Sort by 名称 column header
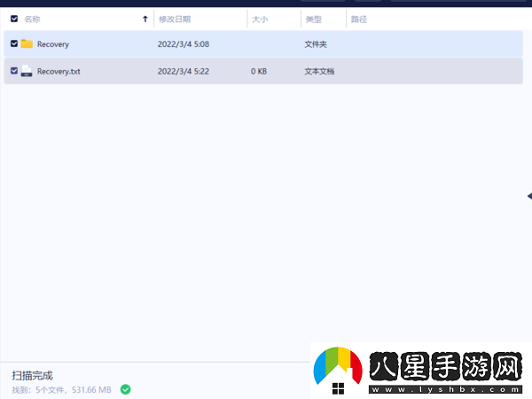Screen dimensions: 532x399 pyautogui.click(x=32, y=20)
